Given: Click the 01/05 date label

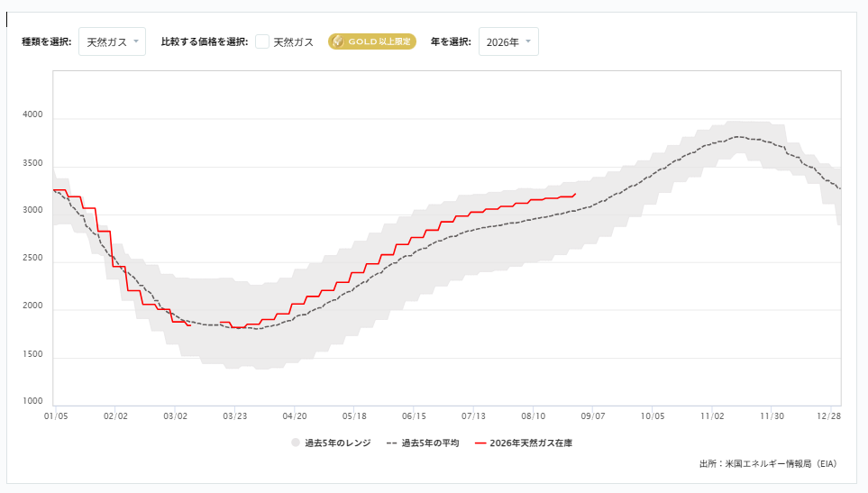Looking at the screenshot, I should pos(56,416).
